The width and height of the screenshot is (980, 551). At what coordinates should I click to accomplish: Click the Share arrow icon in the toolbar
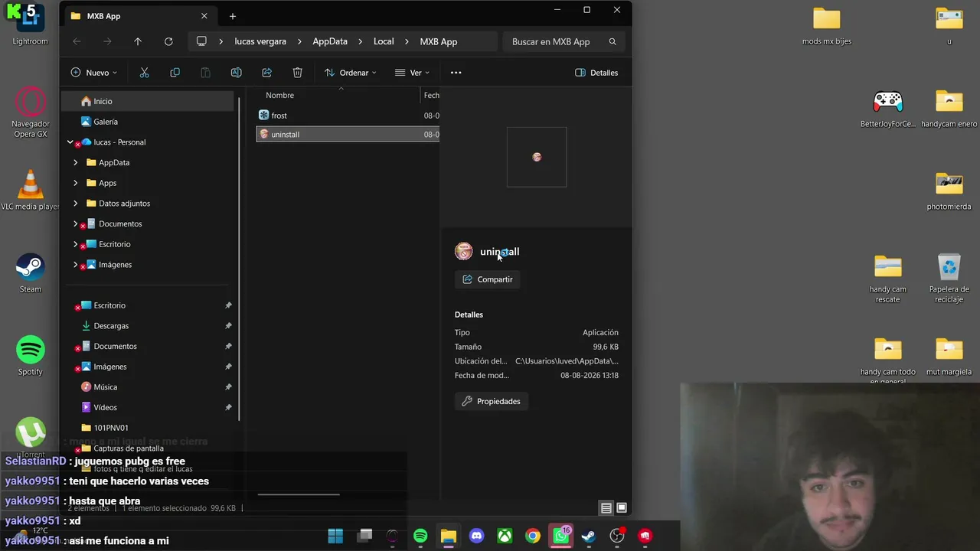[x=266, y=73]
